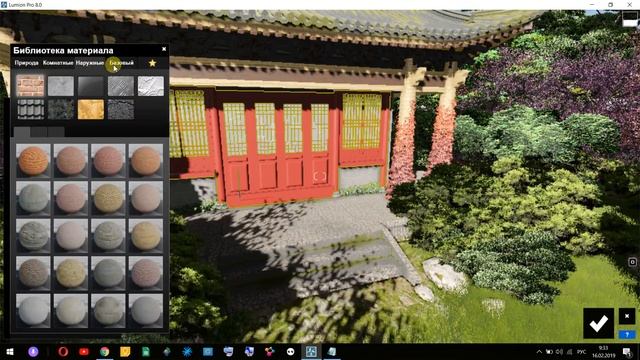Open the dark glass material category

pyautogui.click(x=91, y=86)
